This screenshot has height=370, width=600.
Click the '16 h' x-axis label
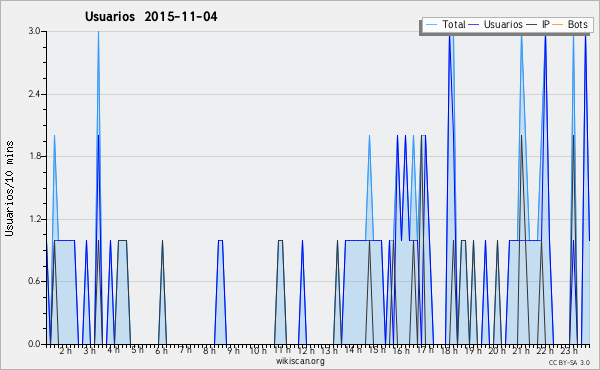pyautogui.click(x=401, y=351)
